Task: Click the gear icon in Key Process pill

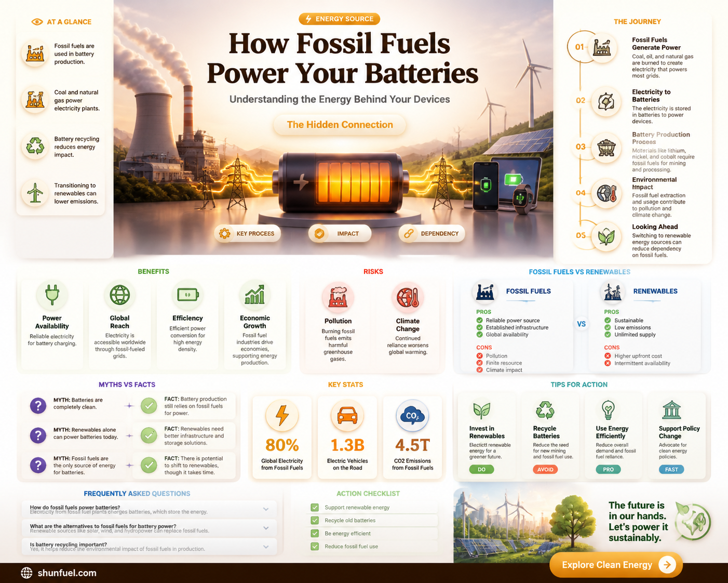Action: click(225, 234)
